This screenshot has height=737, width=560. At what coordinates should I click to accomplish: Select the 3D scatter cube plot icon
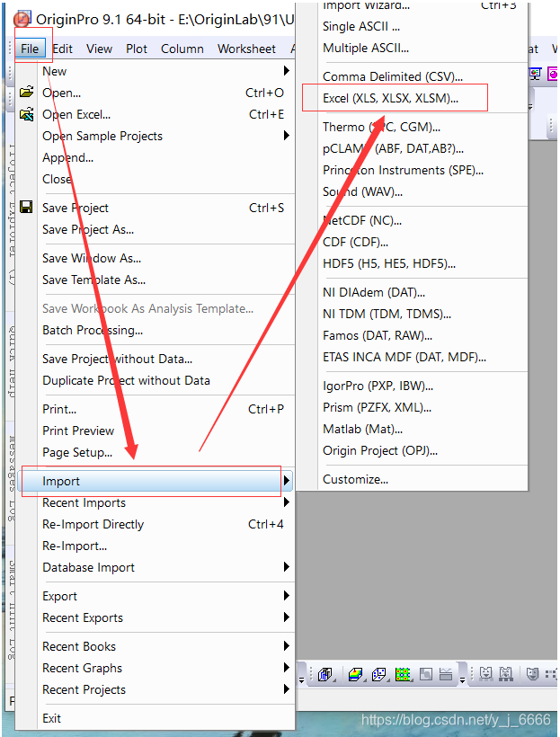coord(378,674)
